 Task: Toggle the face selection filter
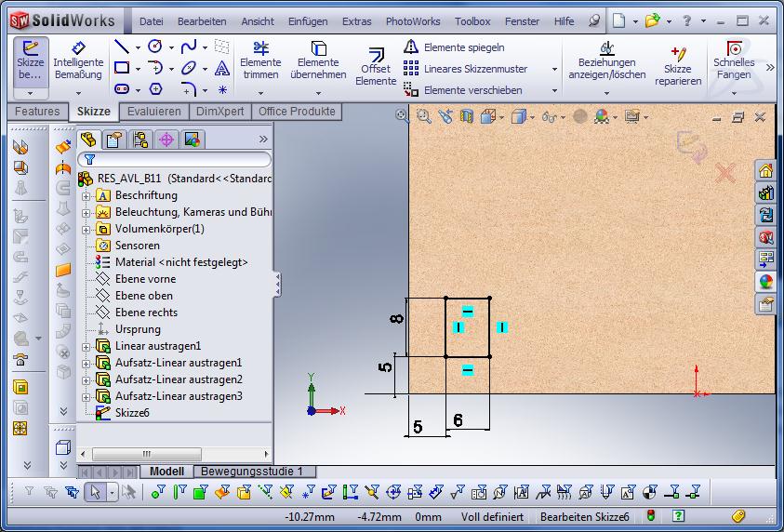(199, 492)
